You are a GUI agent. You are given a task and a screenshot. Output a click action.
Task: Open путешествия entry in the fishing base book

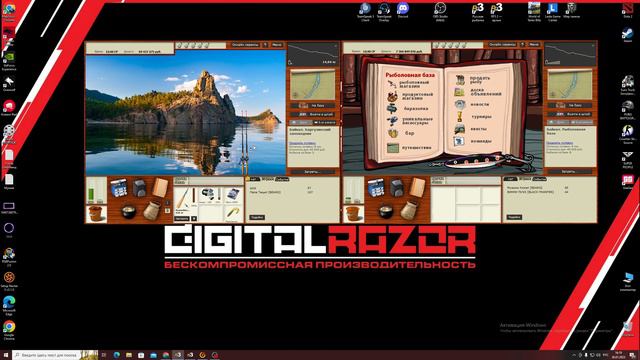(x=409, y=147)
